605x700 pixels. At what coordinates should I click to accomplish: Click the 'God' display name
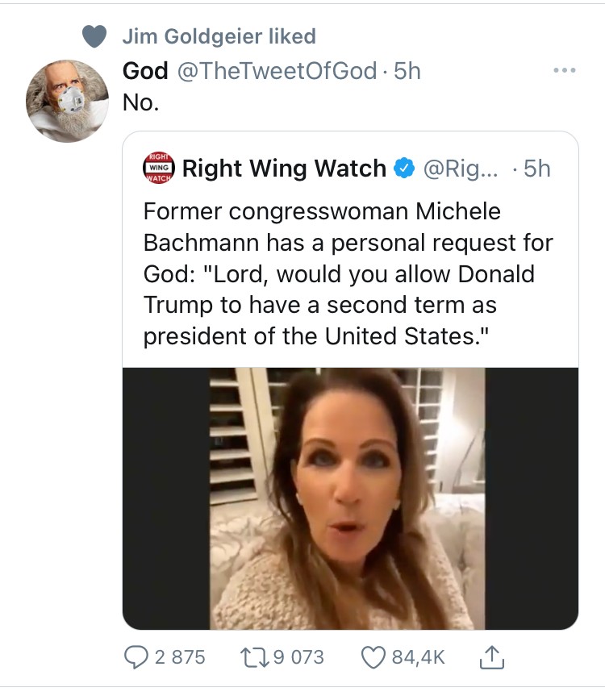(x=145, y=71)
